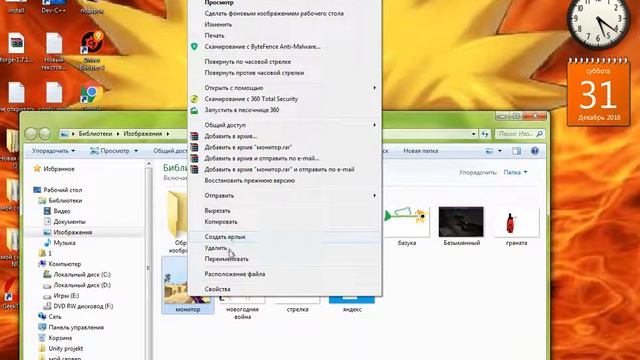Open Расположение файла menu entry
Screen dimensions: 640x360
point(235,274)
